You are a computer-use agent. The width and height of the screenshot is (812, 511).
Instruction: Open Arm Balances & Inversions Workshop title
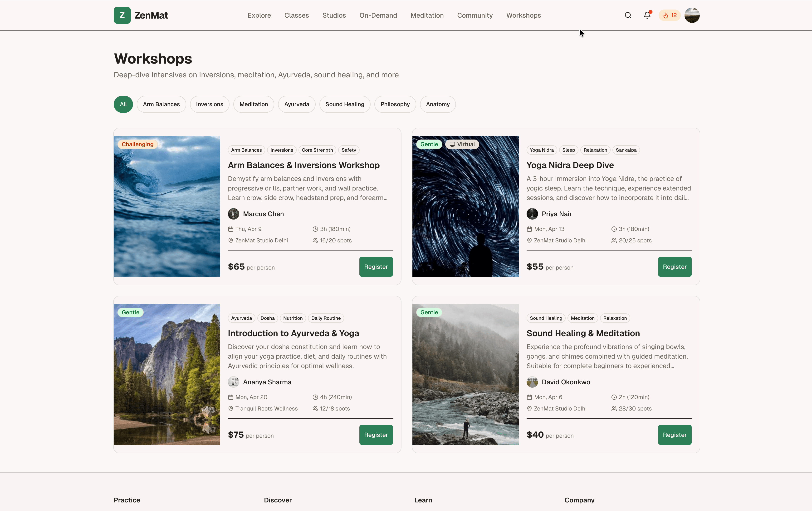point(303,165)
